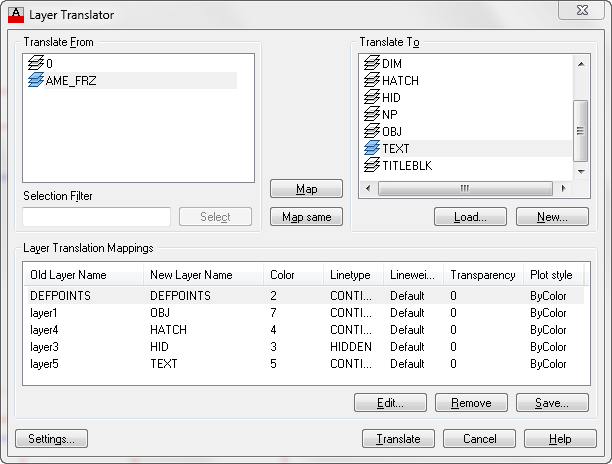Click the TEXT layer icon in Translate To
612x464 pixels.
pos(372,148)
